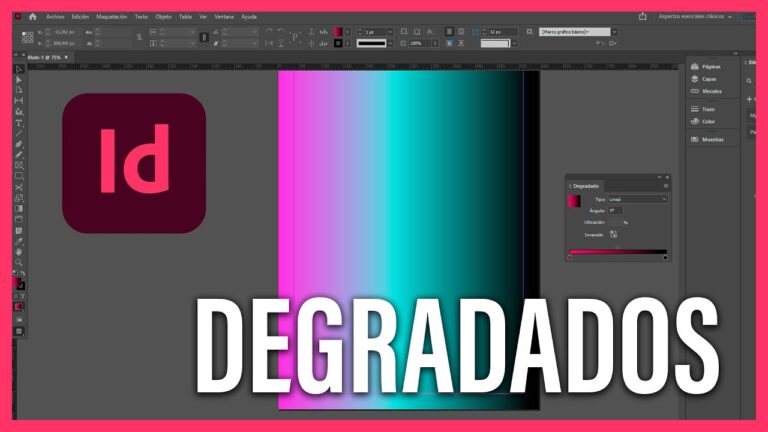Select the Line tool
Image resolution: width=768 pixels, height=432 pixels.
pyautogui.click(x=19, y=134)
